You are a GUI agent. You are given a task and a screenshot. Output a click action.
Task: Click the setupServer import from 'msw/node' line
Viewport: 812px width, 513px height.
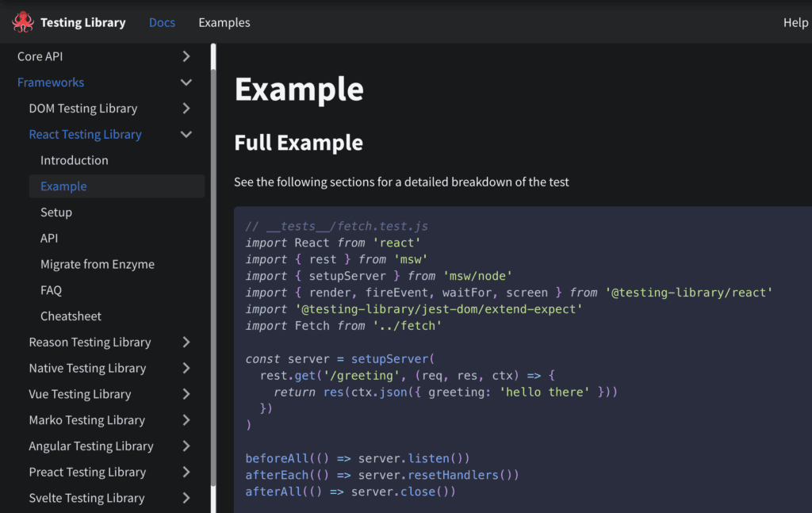point(378,276)
